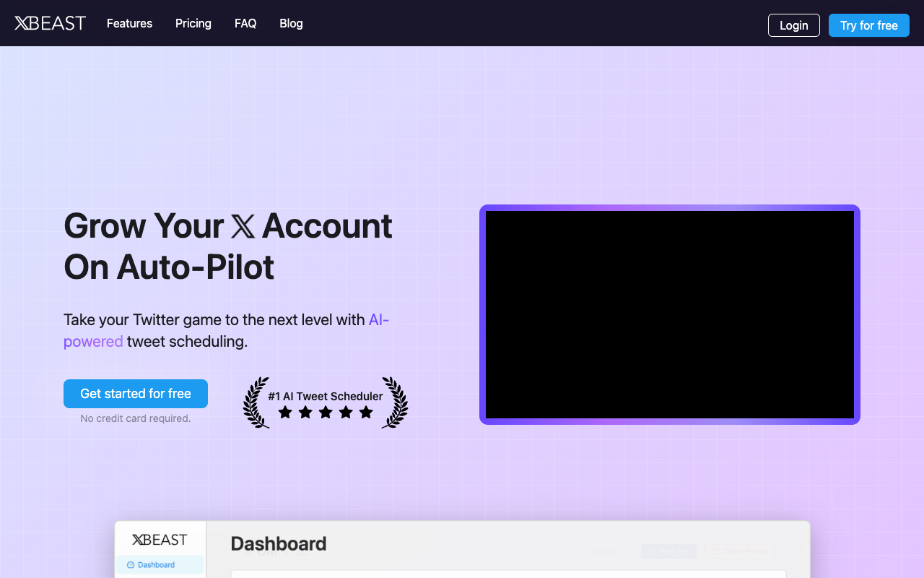Click the Dashboard heading in the preview
This screenshot has height=578, width=924.
[x=279, y=544]
